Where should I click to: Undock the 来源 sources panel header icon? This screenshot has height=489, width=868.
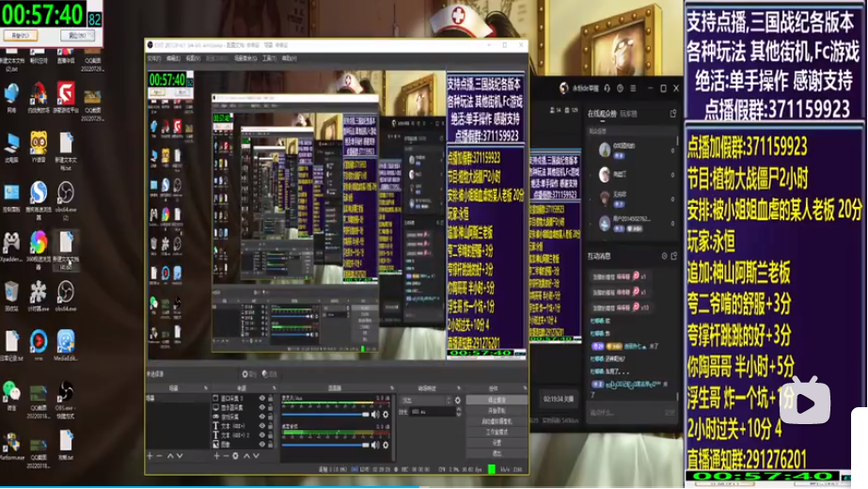point(274,388)
